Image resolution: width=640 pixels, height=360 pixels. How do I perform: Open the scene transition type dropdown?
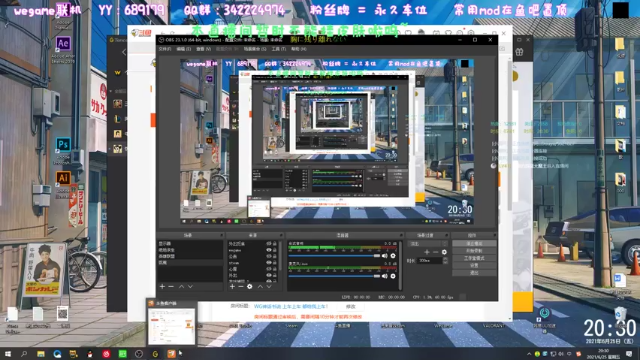427,244
